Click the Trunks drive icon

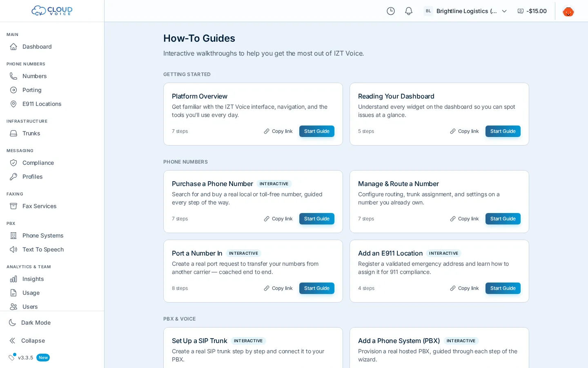pyautogui.click(x=13, y=133)
